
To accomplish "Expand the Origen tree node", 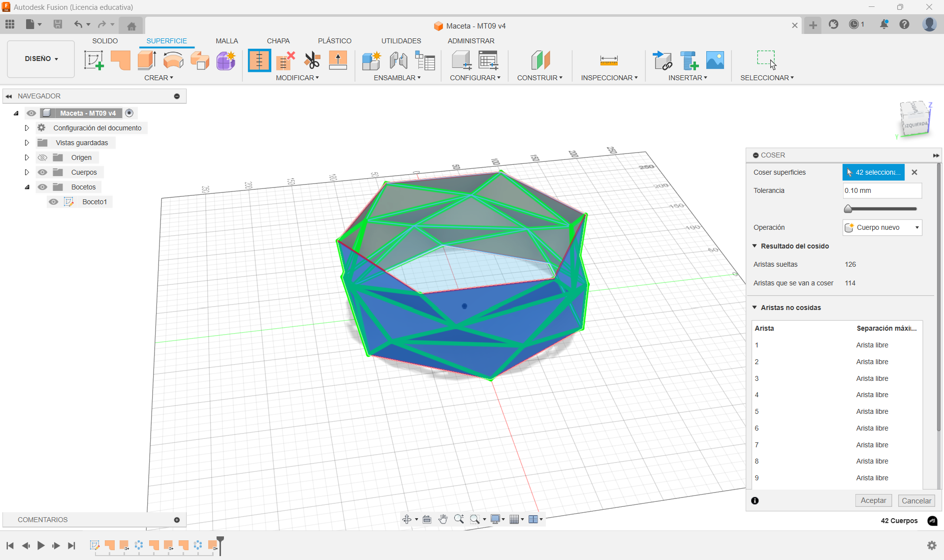I will (x=27, y=157).
